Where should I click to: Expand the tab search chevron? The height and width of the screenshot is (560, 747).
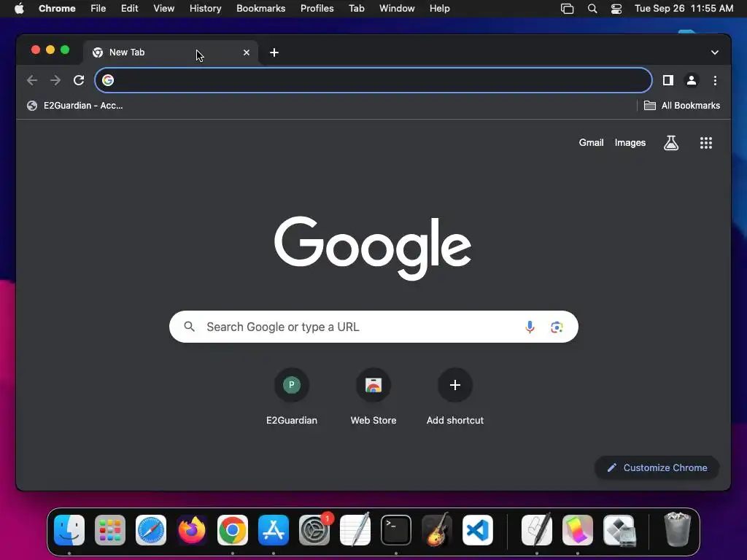click(715, 52)
